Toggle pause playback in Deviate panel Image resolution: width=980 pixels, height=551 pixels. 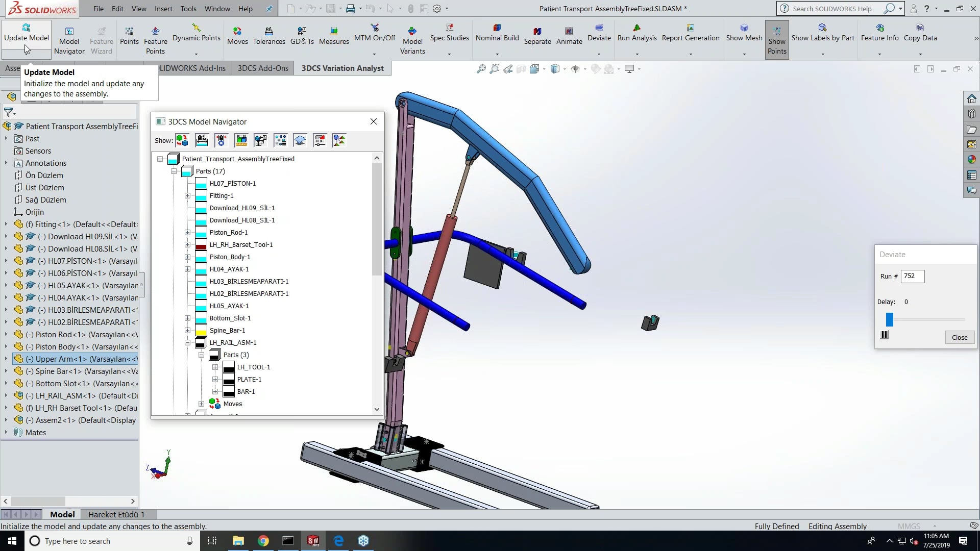click(x=885, y=335)
